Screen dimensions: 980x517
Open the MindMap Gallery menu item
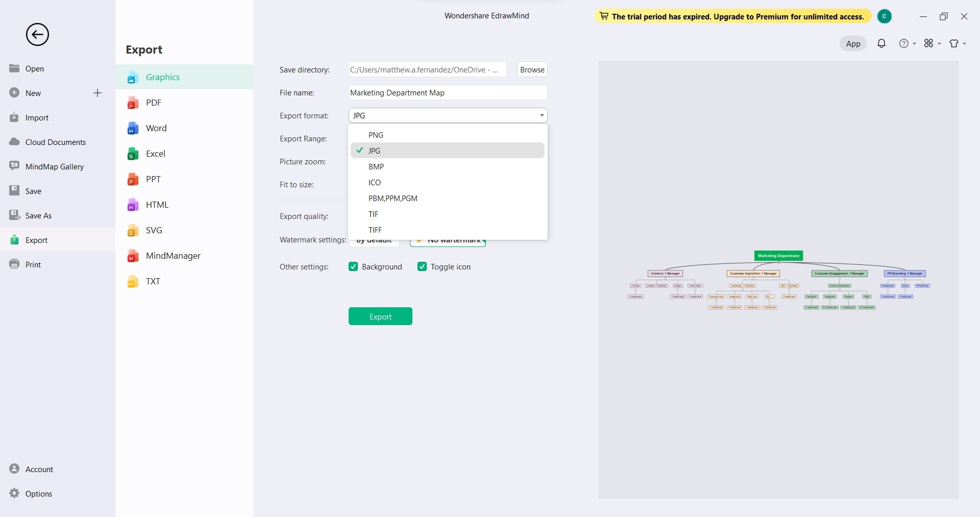[x=54, y=166]
